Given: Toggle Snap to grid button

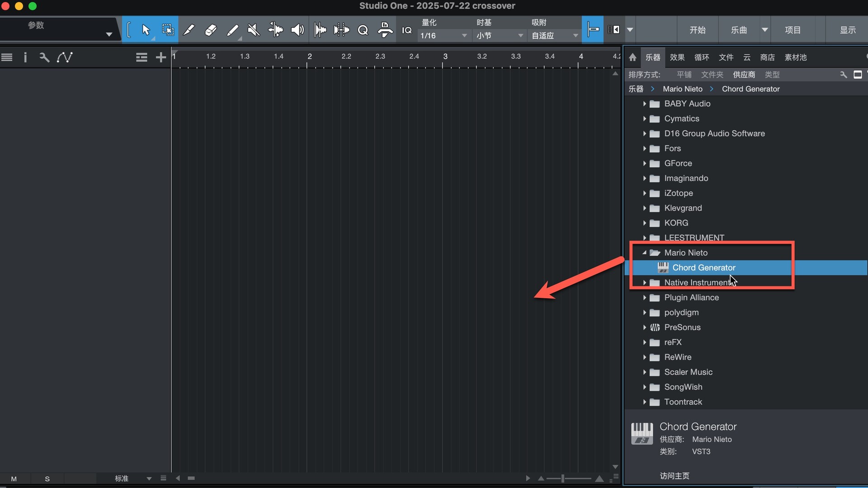Looking at the screenshot, I should [593, 30].
